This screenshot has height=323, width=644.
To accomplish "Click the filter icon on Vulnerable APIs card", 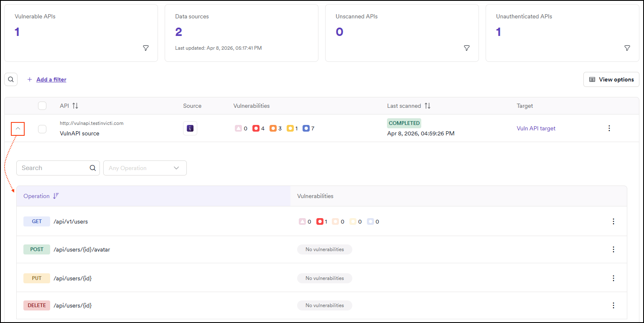I will [146, 48].
